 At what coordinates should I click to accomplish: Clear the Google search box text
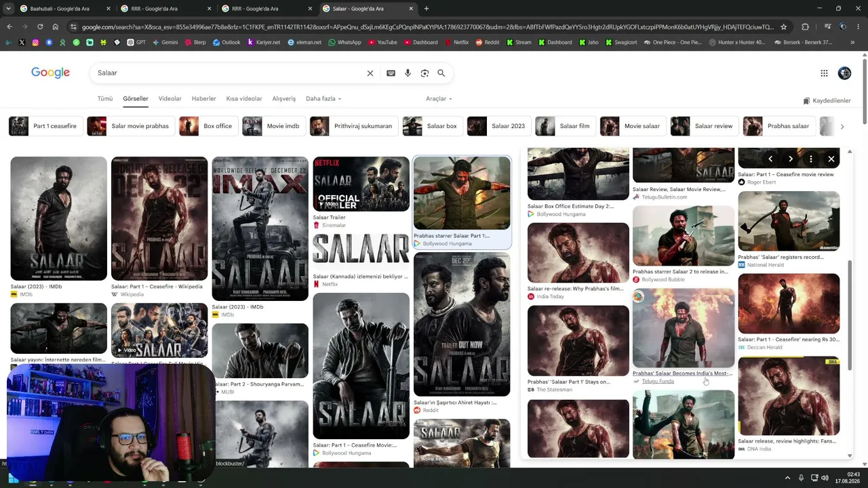tap(370, 73)
